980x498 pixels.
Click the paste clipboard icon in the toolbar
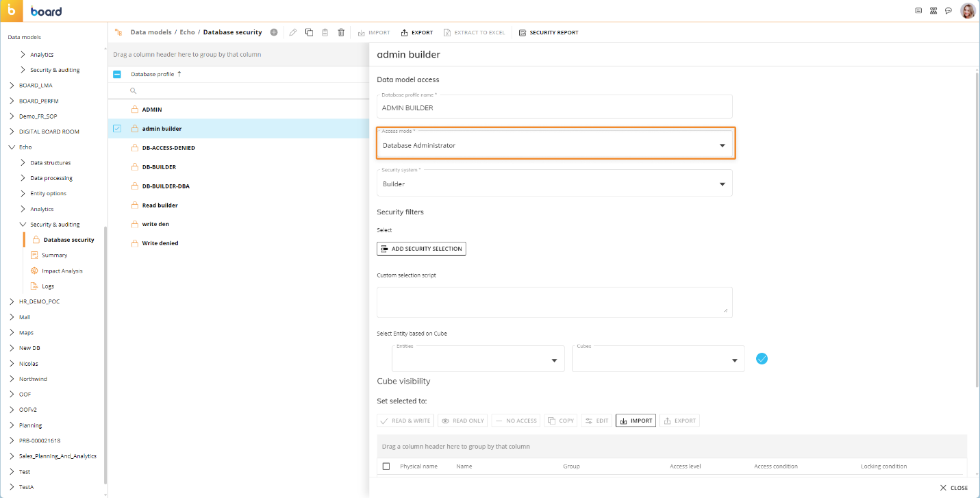pyautogui.click(x=325, y=32)
